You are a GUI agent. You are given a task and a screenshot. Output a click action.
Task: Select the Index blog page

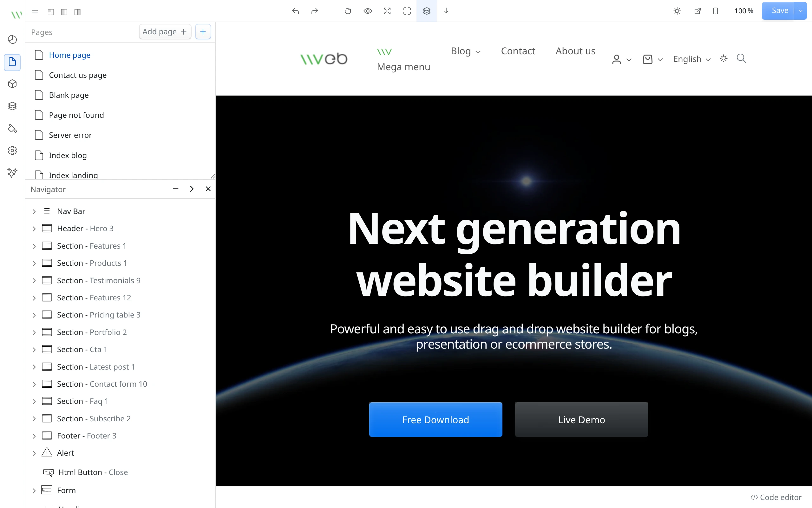(68, 155)
